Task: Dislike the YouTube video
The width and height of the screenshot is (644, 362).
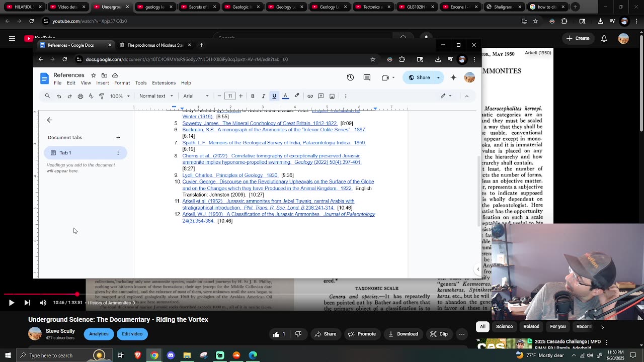Action: [298, 334]
